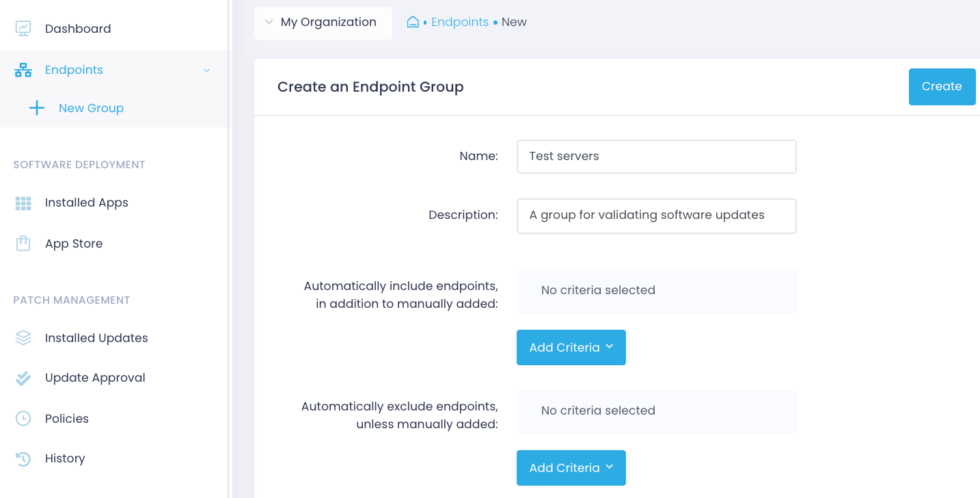Viewport: 980px width, 498px height.
Task: Click the Description: field label
Action: click(463, 215)
